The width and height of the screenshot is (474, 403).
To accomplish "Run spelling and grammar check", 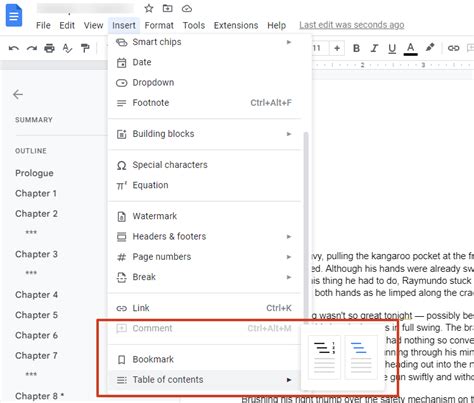I will click(67, 49).
